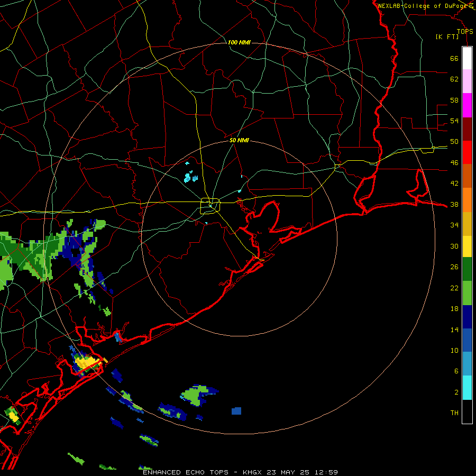
Task: Click the '30' legend value
Action: (x=454, y=246)
